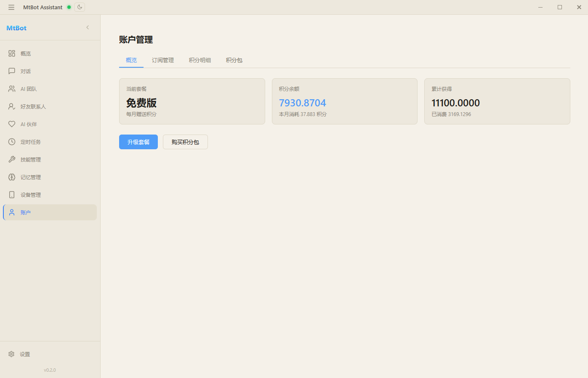Open 概览 label in the sidebar

[x=26, y=54]
